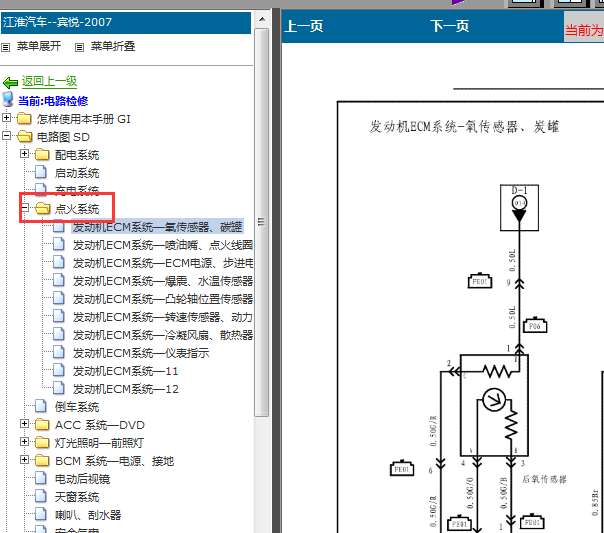
Task: Expand the 灯光照明—前照灯 node
Action: coord(24,442)
